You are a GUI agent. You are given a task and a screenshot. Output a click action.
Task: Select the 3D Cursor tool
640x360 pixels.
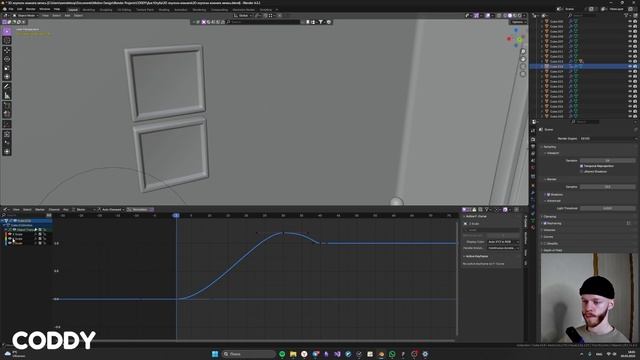[7, 40]
